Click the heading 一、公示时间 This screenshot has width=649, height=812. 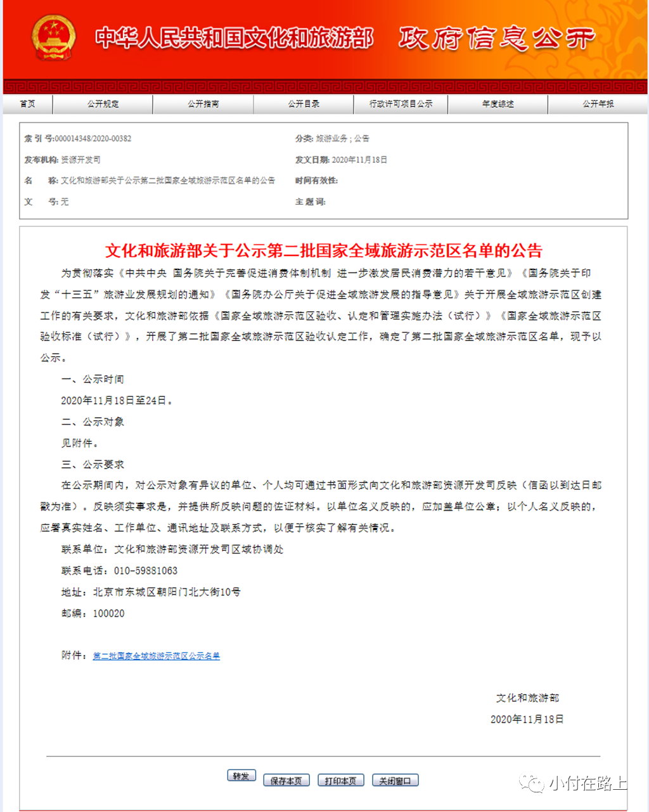pos(93,379)
